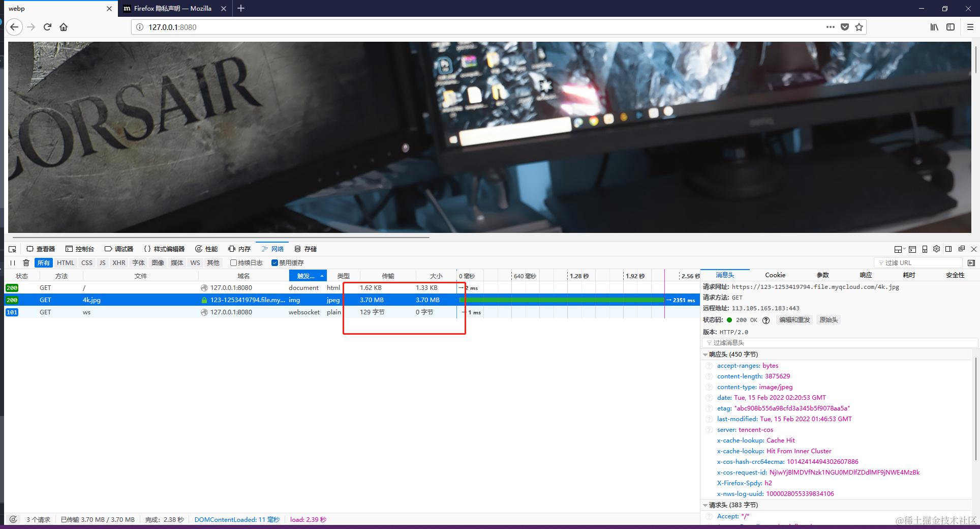This screenshot has width=980, height=529.
Task: Open the Memory (内存) panel
Action: tap(239, 249)
